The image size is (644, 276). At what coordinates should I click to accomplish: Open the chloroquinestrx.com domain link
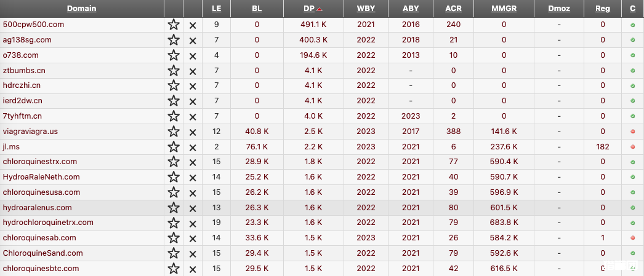click(40, 162)
